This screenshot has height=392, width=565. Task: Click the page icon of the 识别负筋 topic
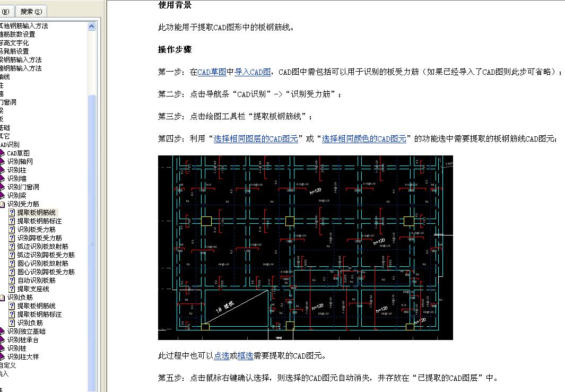pos(12,323)
